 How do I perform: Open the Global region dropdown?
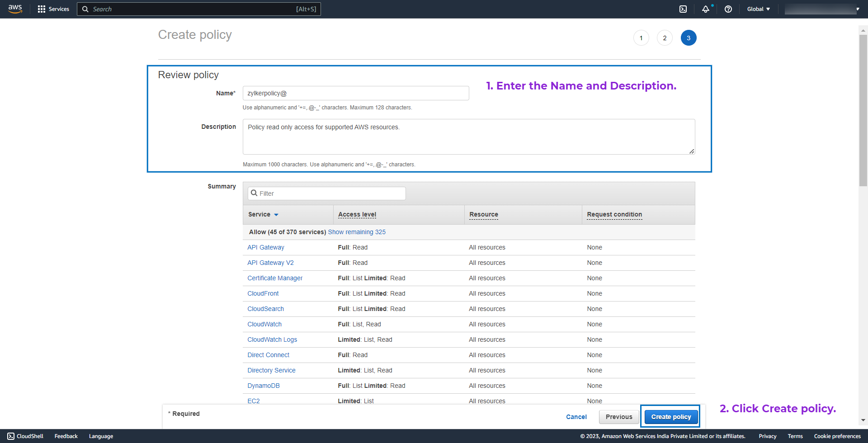(x=758, y=9)
